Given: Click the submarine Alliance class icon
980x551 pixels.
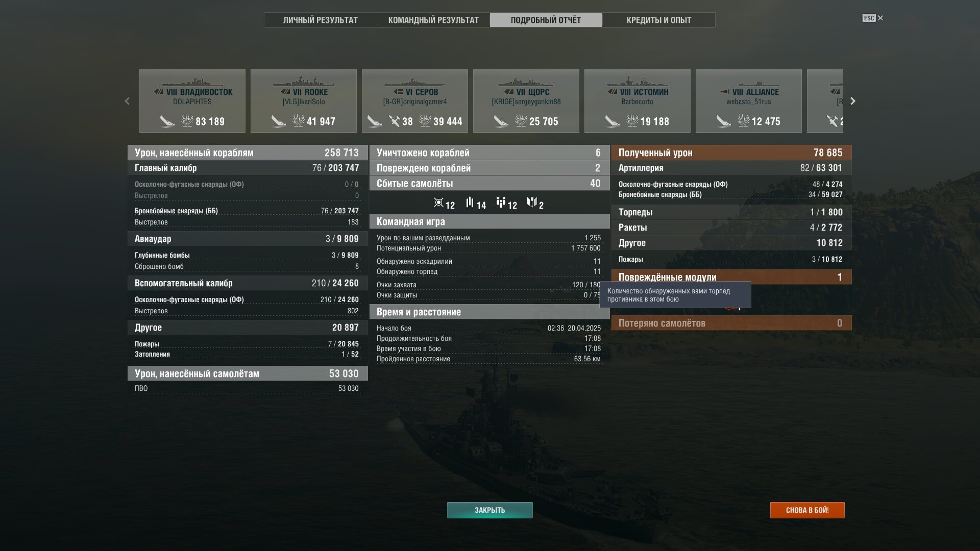Looking at the screenshot, I should click(x=725, y=92).
